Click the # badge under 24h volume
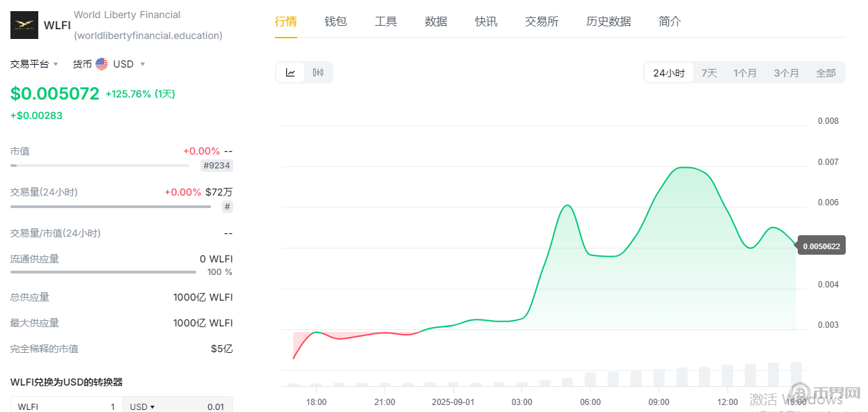Image resolution: width=868 pixels, height=412 pixels. click(x=228, y=207)
